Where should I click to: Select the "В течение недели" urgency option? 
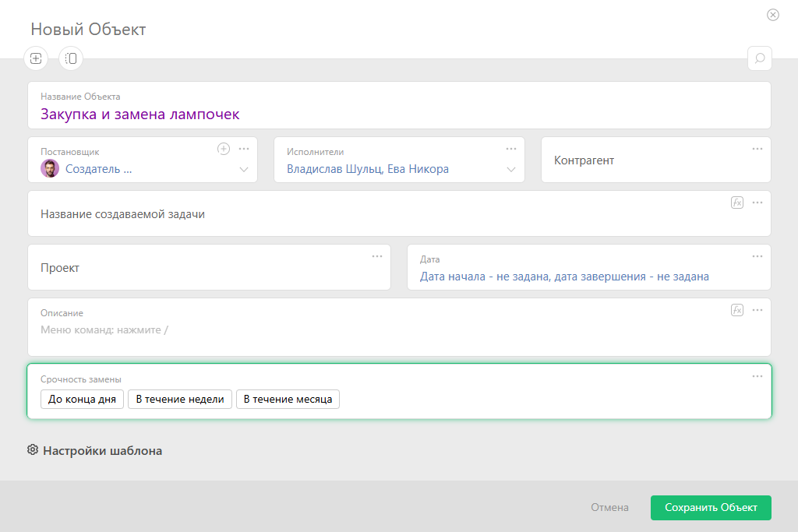pos(180,400)
